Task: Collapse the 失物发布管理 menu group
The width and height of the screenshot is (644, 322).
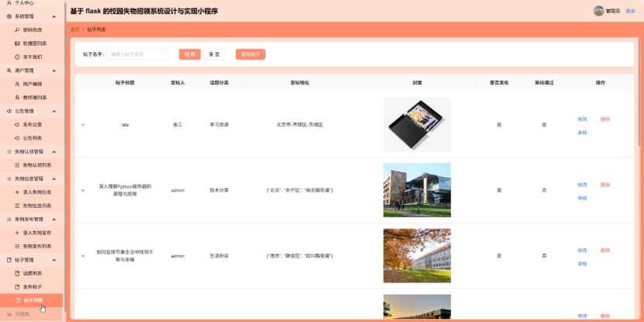Action: point(53,219)
